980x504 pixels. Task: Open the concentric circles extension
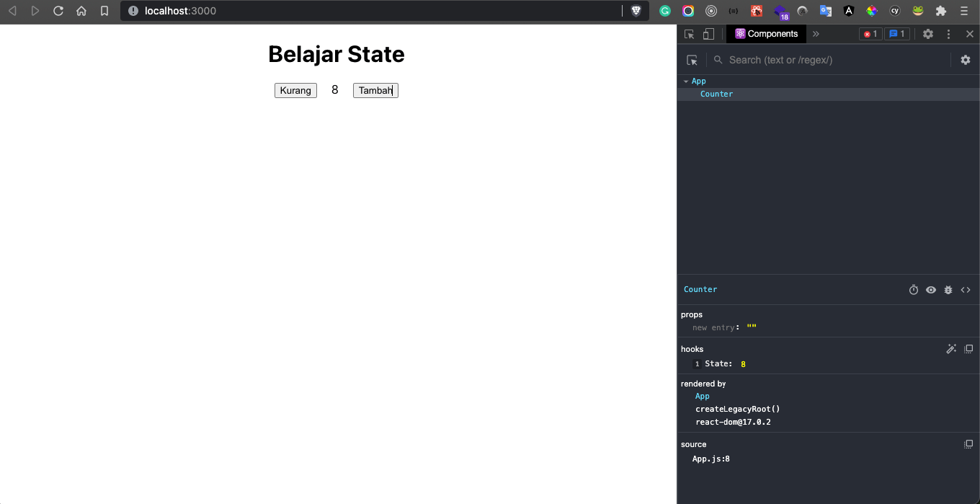click(x=711, y=11)
